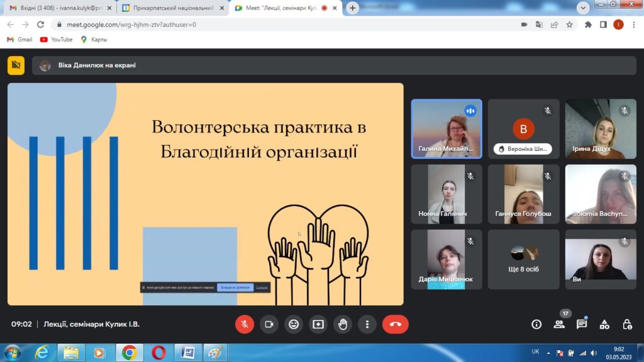Open the chat messages panel
The width and height of the screenshot is (644, 362).
pyautogui.click(x=582, y=324)
